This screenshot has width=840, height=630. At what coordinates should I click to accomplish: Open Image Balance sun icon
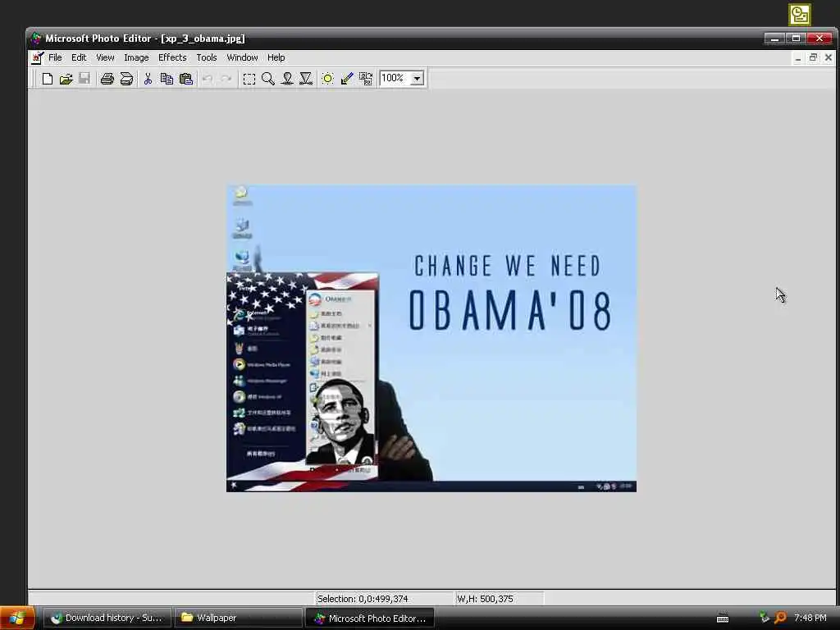pos(327,79)
